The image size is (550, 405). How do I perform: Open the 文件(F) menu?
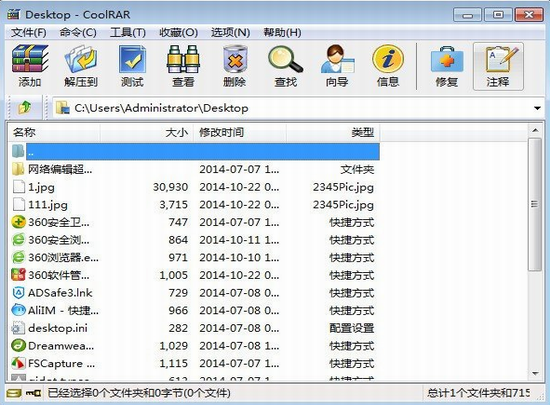click(x=28, y=33)
